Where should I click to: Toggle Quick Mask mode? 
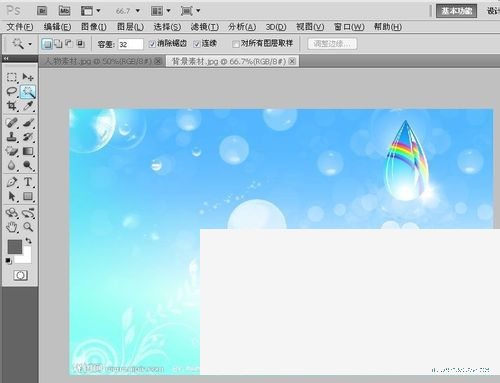point(20,275)
